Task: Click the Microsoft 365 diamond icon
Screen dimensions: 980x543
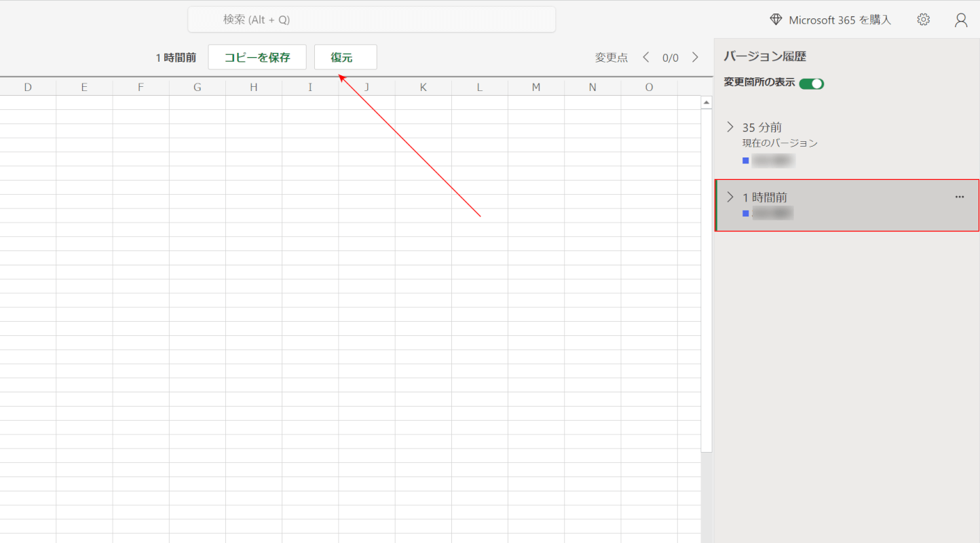Action: click(x=776, y=20)
